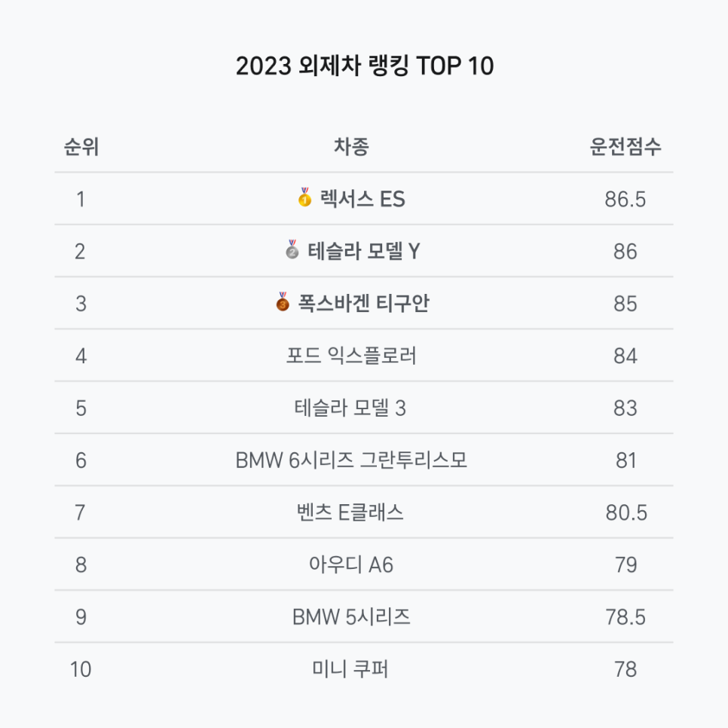Click the 2023 외제차 랭킹 TOP 10 title
Screen dimensions: 728x728
pos(365,66)
